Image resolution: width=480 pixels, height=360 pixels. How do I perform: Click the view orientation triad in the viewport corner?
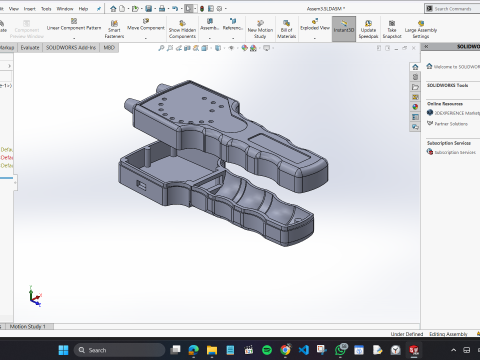(x=35, y=296)
